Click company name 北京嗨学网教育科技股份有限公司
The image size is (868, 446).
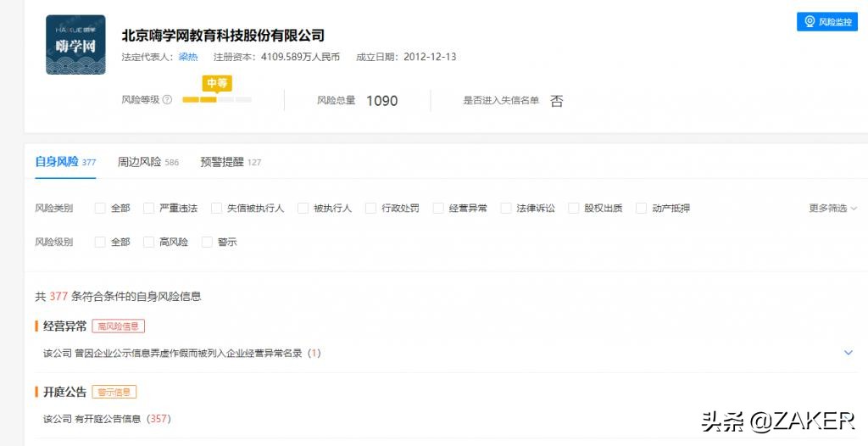[223, 36]
